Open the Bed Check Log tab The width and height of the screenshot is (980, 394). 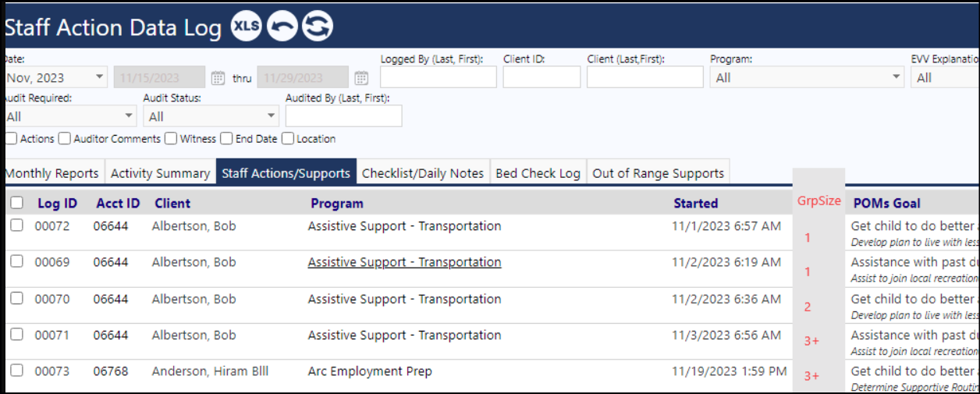point(538,173)
